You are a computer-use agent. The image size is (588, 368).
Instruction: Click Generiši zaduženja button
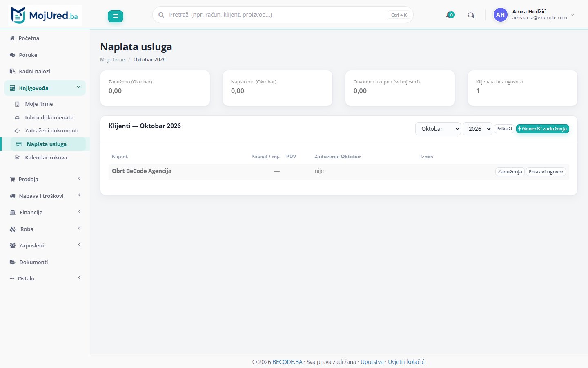click(x=543, y=129)
